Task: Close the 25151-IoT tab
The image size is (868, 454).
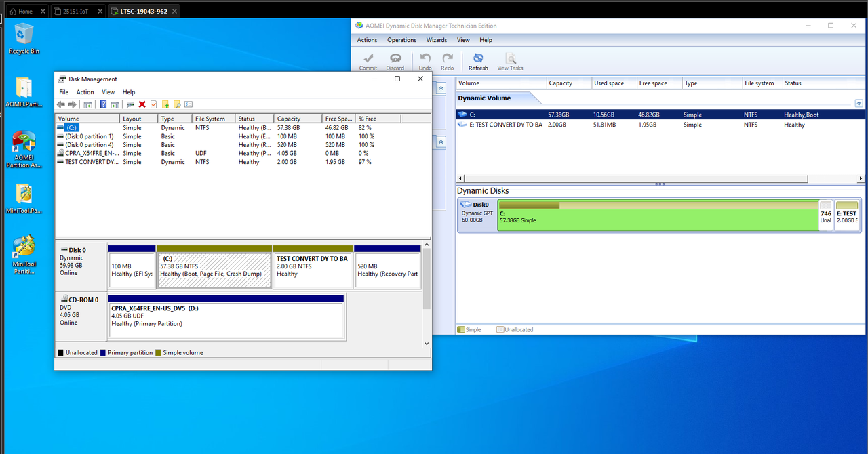Action: 100,12
